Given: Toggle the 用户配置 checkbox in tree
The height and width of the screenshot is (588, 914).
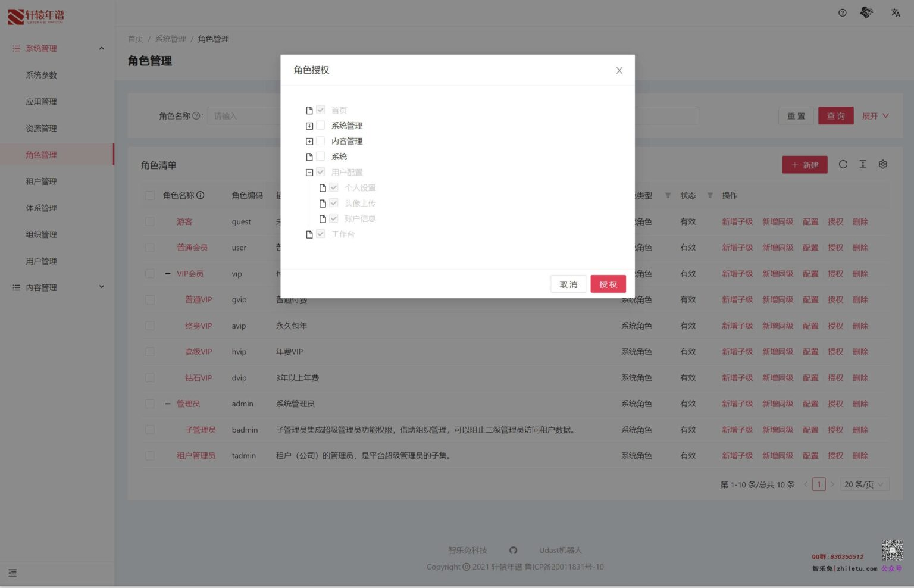Looking at the screenshot, I should click(x=321, y=172).
